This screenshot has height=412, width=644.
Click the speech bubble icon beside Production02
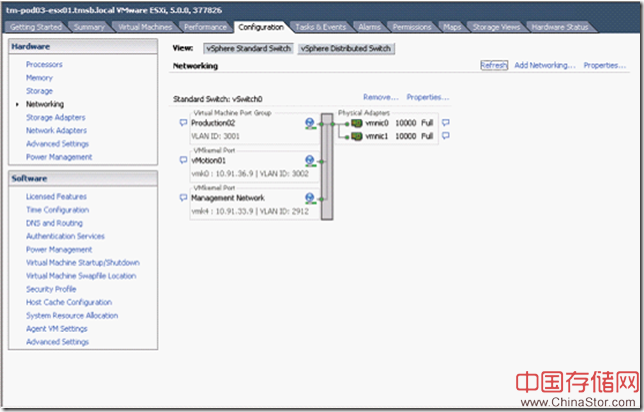pos(183,122)
